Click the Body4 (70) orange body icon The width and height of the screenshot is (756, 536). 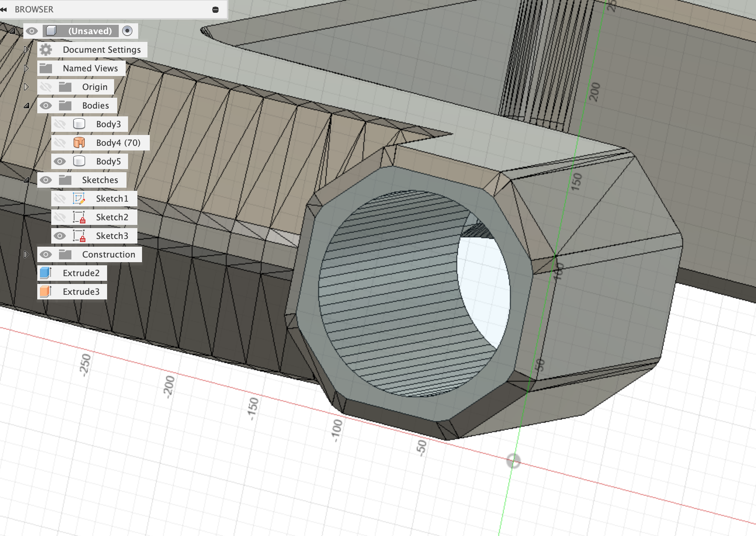[79, 143]
